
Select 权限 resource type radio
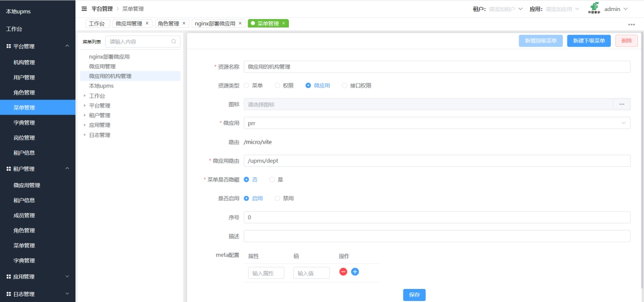point(277,85)
